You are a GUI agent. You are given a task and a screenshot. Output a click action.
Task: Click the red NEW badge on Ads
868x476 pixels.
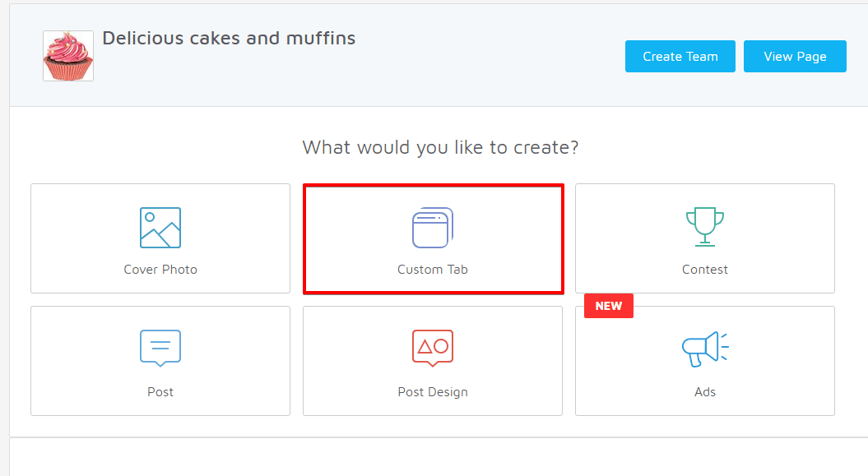pos(609,306)
